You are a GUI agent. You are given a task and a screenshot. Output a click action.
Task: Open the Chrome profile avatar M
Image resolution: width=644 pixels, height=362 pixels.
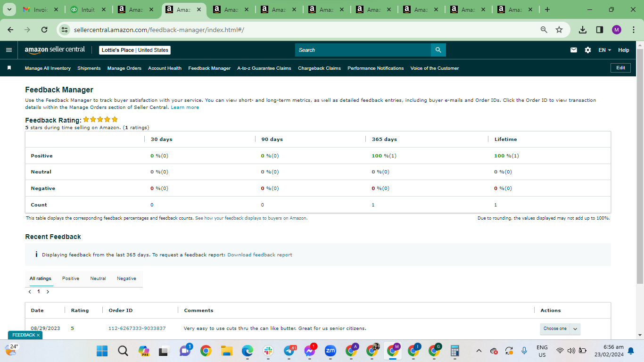pyautogui.click(x=617, y=30)
